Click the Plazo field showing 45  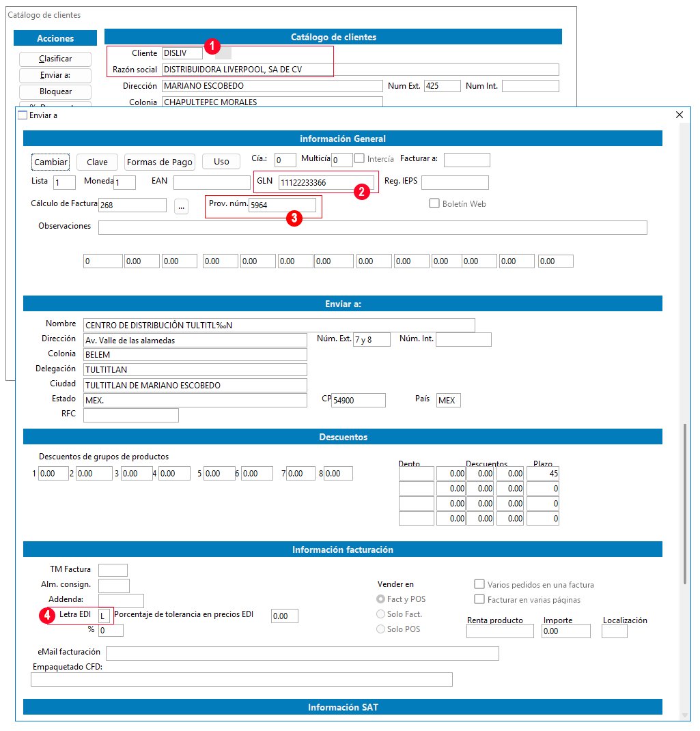pos(543,473)
